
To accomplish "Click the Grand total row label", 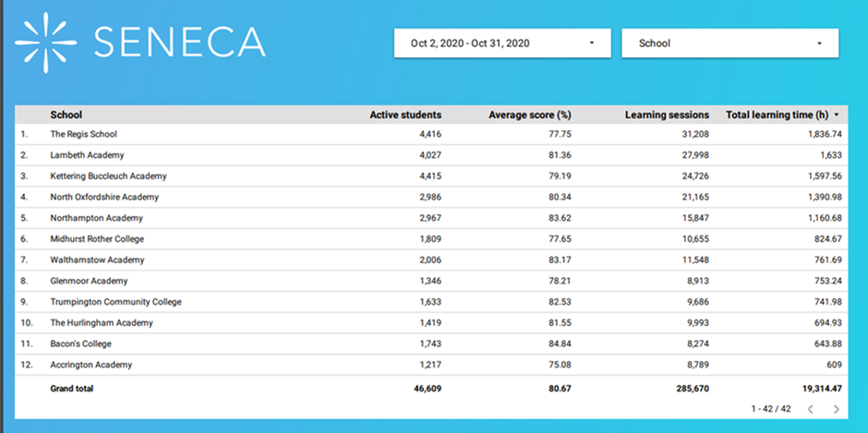I will [72, 389].
